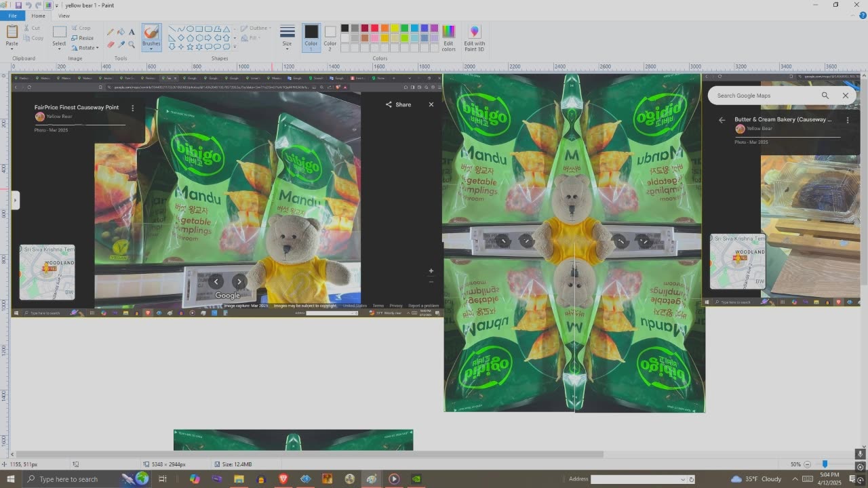868x488 pixels.
Task: Pick the green color swatch
Action: 404,28
